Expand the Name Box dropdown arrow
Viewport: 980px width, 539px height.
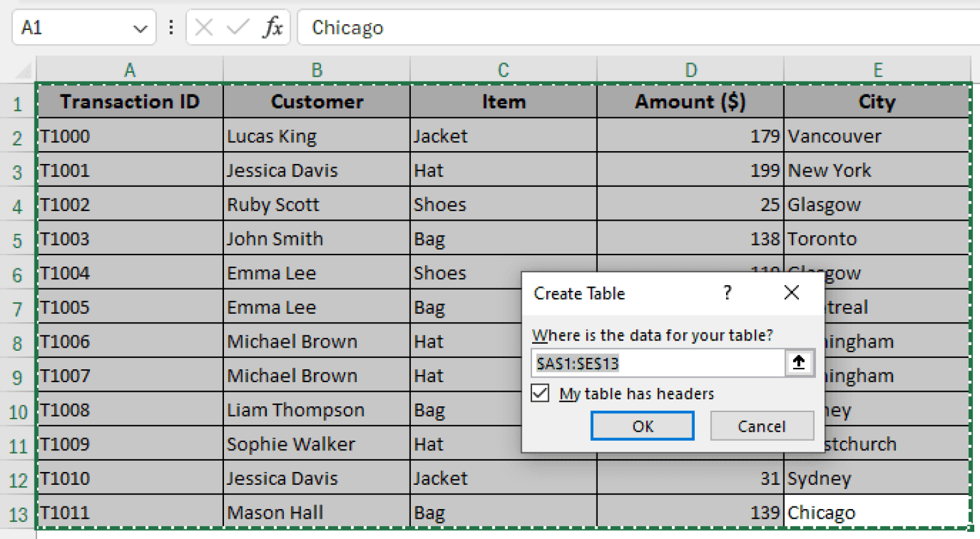pyautogui.click(x=140, y=28)
